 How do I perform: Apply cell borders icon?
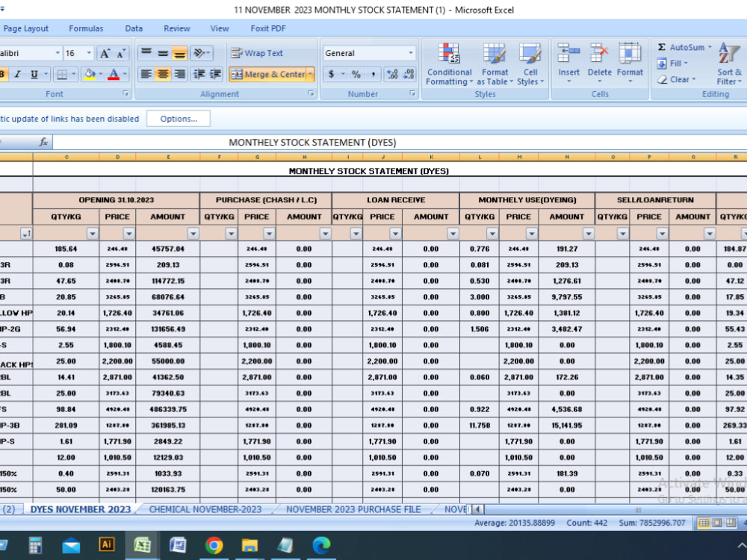click(x=62, y=74)
